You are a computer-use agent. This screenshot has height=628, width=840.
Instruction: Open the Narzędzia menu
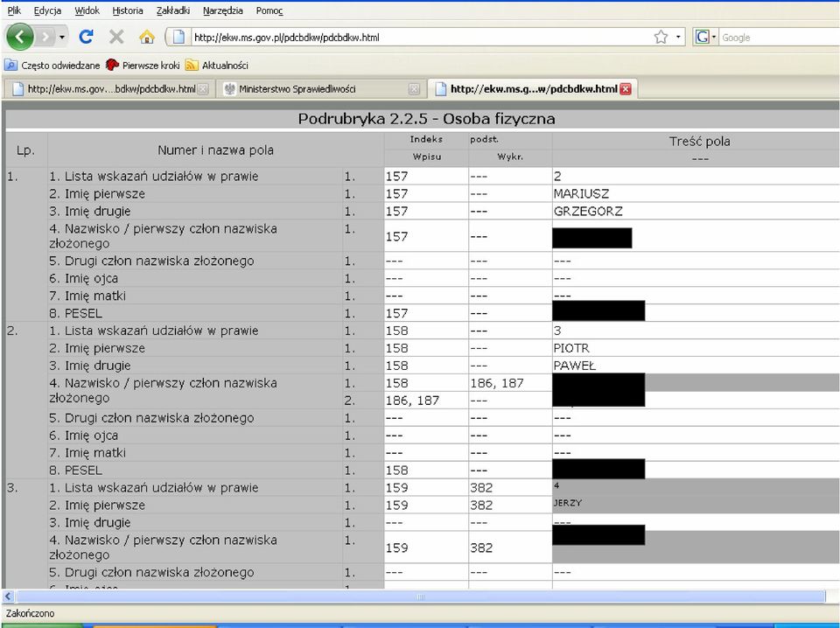tap(223, 10)
